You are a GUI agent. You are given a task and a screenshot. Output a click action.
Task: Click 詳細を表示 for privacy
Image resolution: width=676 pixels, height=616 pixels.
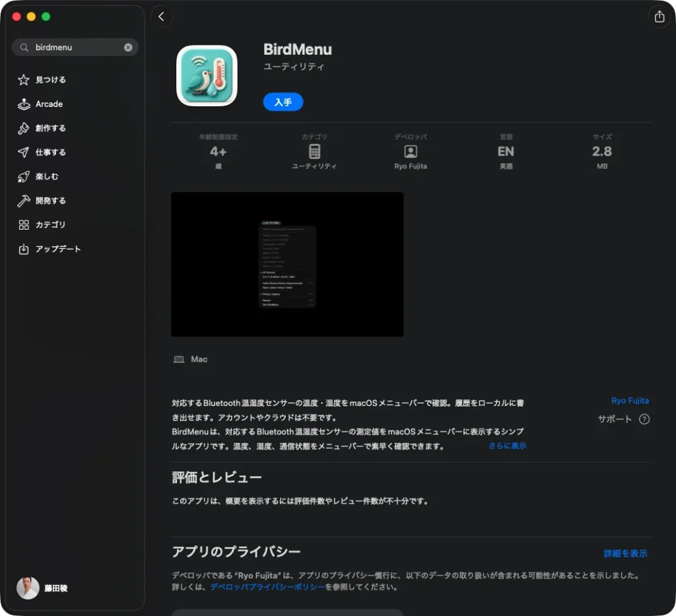click(625, 553)
